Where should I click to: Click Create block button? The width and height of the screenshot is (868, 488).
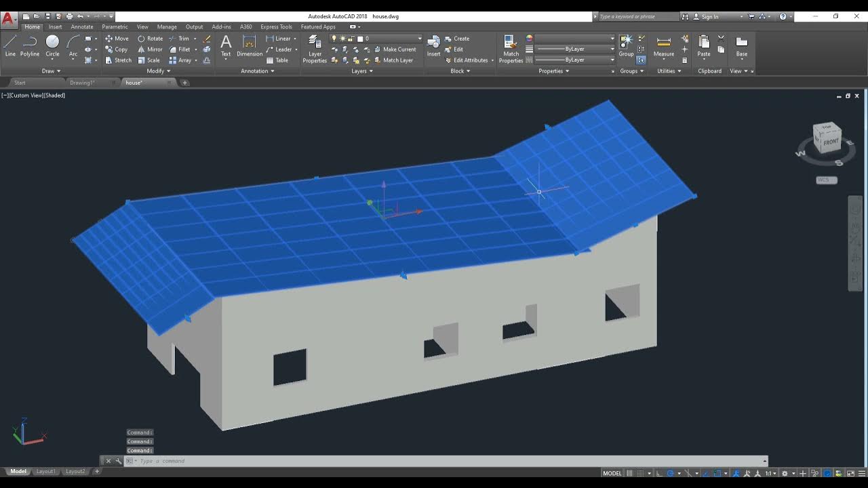point(457,39)
